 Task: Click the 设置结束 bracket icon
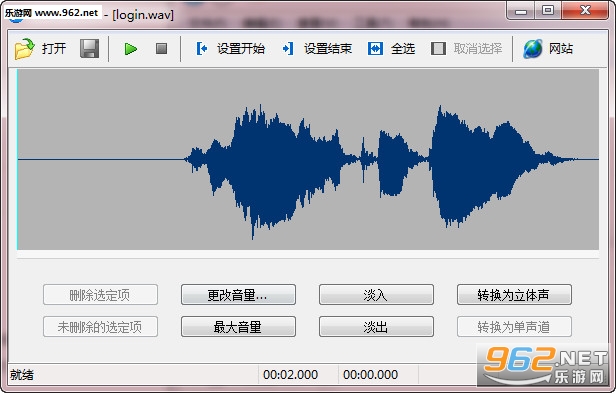[x=288, y=49]
